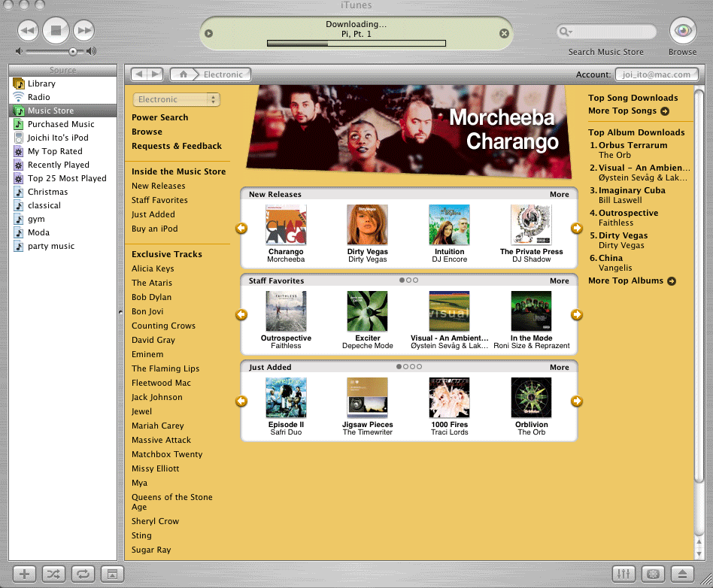Adjust the volume slider knob
Viewport: 713px width, 588px height.
click(x=73, y=51)
